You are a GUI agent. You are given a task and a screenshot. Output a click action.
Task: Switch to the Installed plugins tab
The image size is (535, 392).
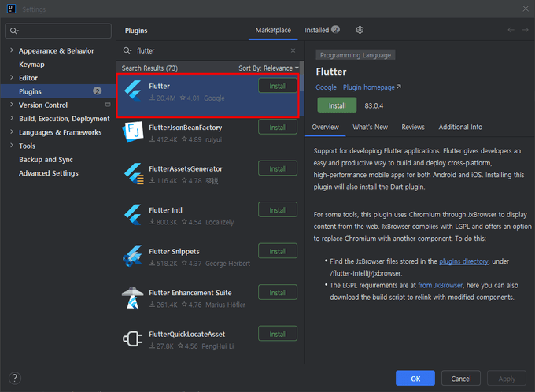[x=322, y=30]
